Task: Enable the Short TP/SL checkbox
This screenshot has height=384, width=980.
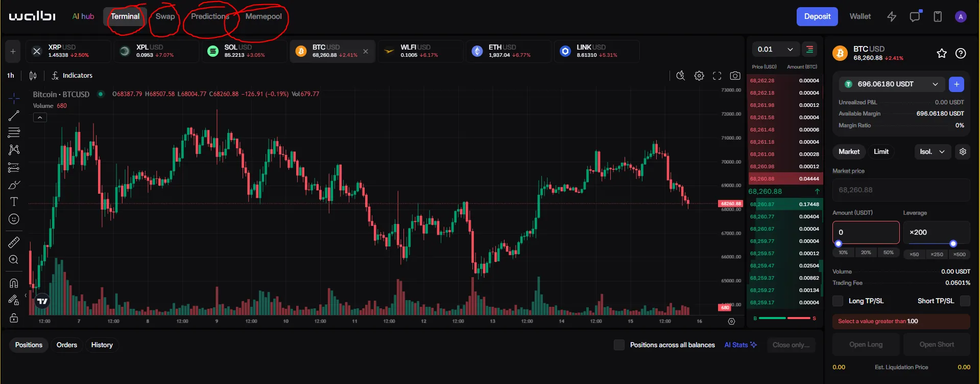Action: (965, 301)
